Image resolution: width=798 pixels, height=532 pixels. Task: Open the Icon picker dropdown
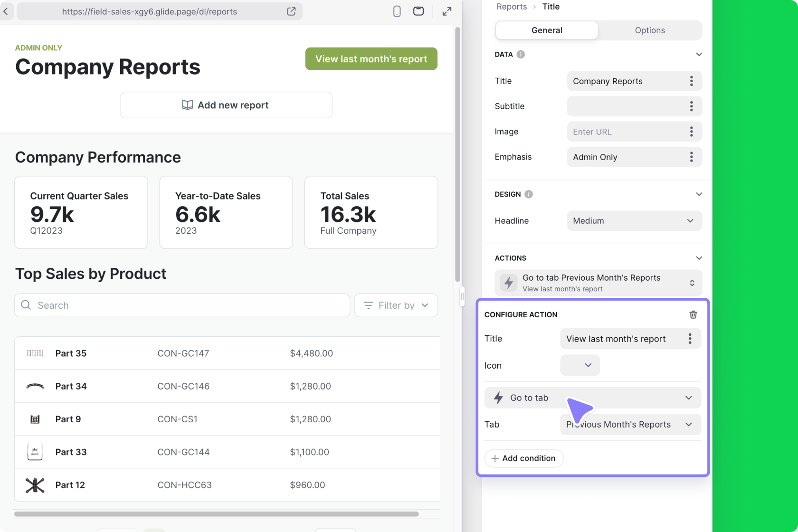pyautogui.click(x=580, y=365)
